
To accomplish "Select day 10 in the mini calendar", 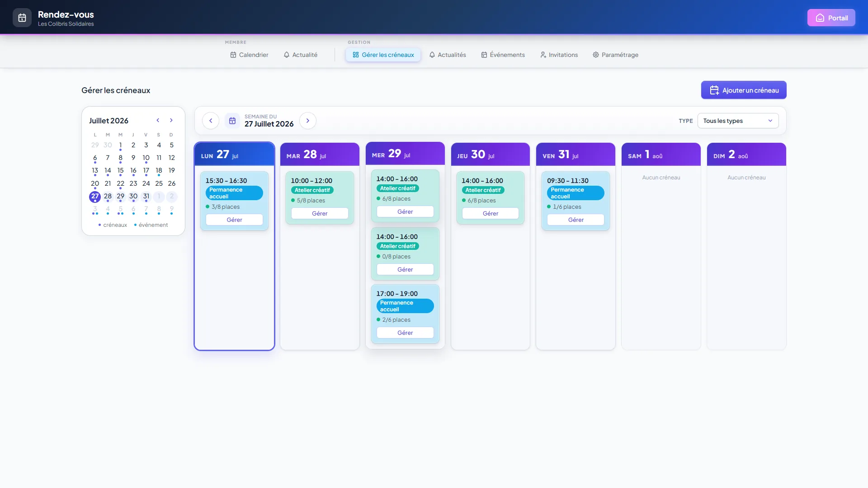I will (146, 158).
